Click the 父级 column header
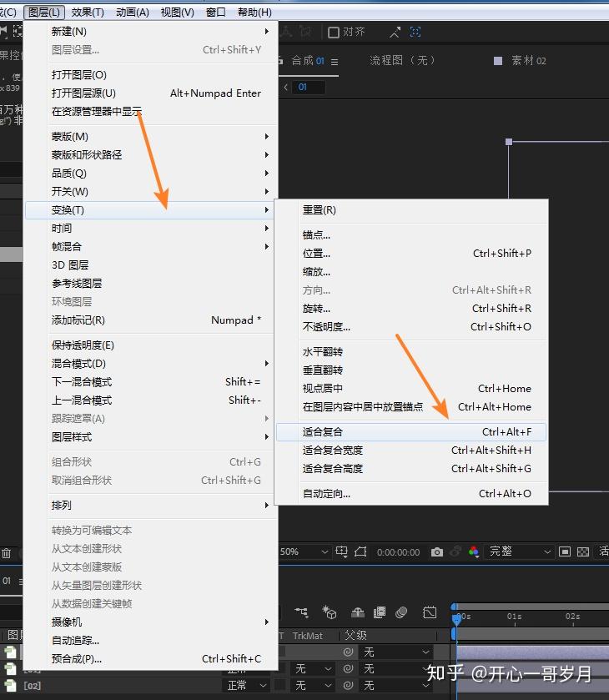Image resolution: width=609 pixels, height=700 pixels. click(x=356, y=635)
